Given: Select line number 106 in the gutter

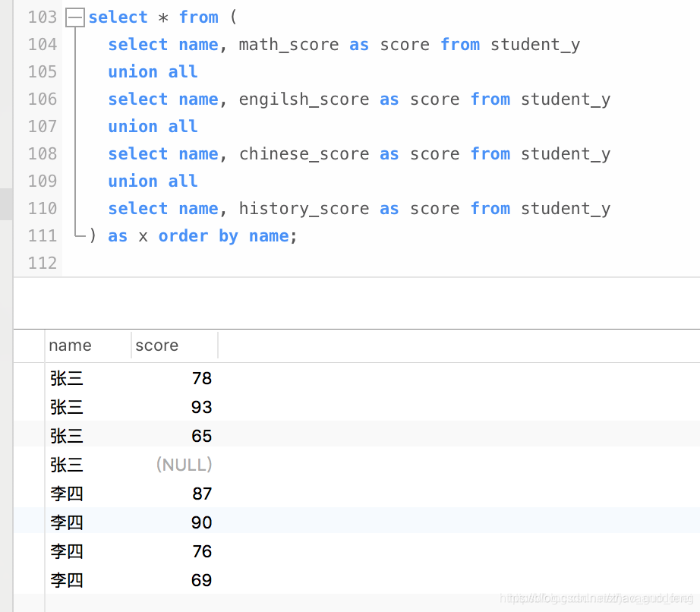Looking at the screenshot, I should [x=43, y=99].
